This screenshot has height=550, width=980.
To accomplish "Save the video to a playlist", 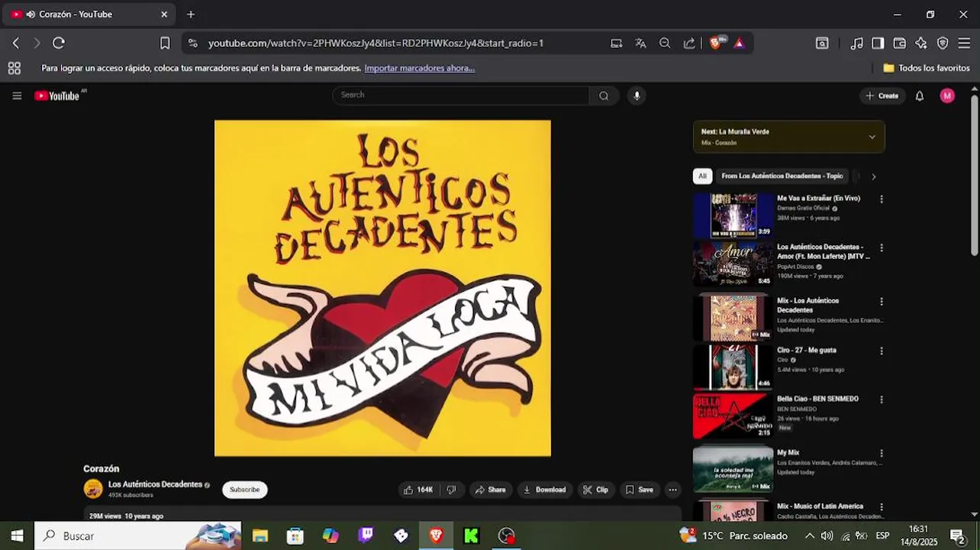I will tap(639, 490).
